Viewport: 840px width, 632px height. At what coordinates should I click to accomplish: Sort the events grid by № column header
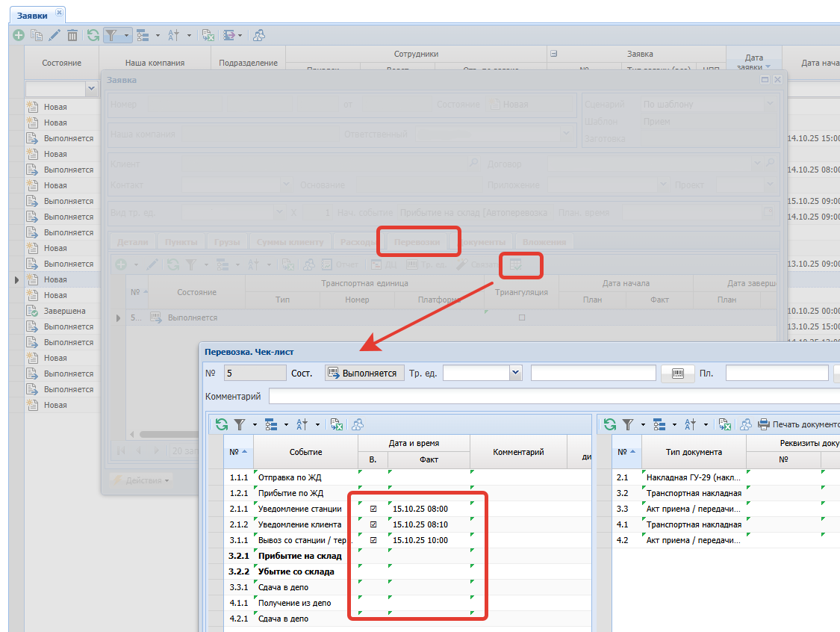tap(238, 452)
